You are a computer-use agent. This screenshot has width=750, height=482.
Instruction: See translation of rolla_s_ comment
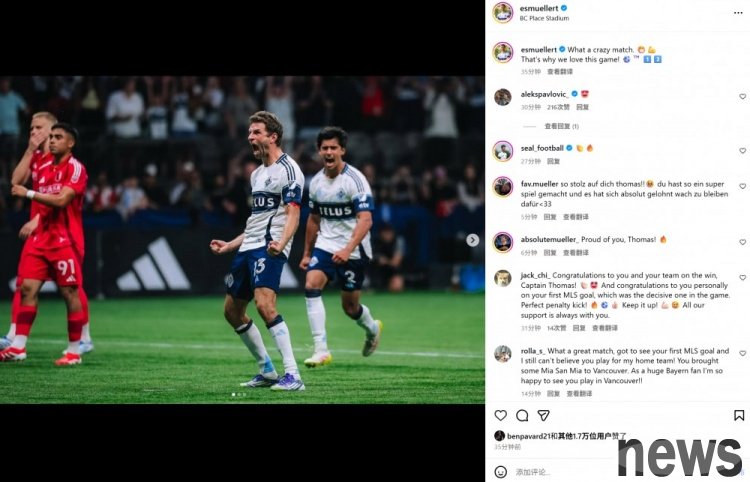[x=579, y=394]
